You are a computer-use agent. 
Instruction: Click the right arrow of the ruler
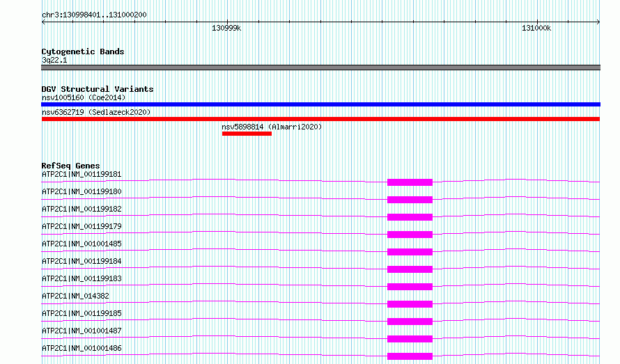click(598, 22)
